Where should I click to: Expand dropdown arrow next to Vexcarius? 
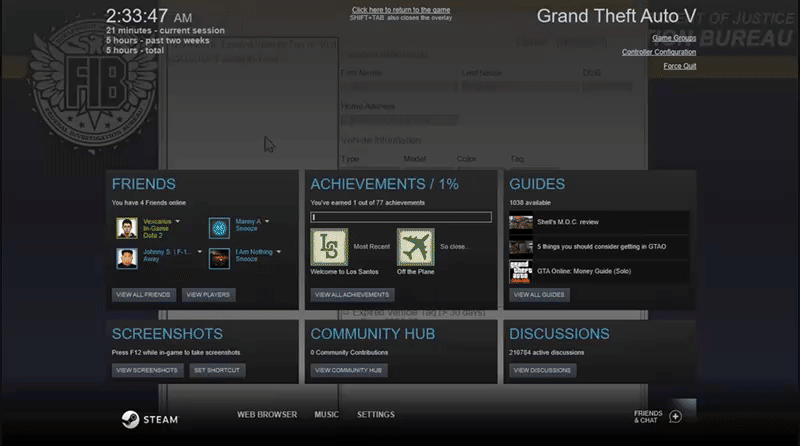click(x=178, y=221)
